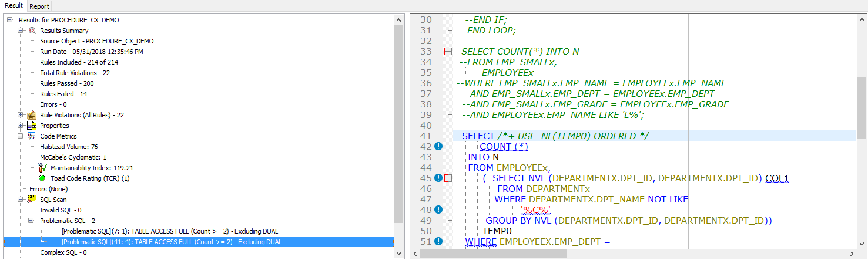Click the SQL Scan icon
868x260 pixels.
click(x=32, y=198)
